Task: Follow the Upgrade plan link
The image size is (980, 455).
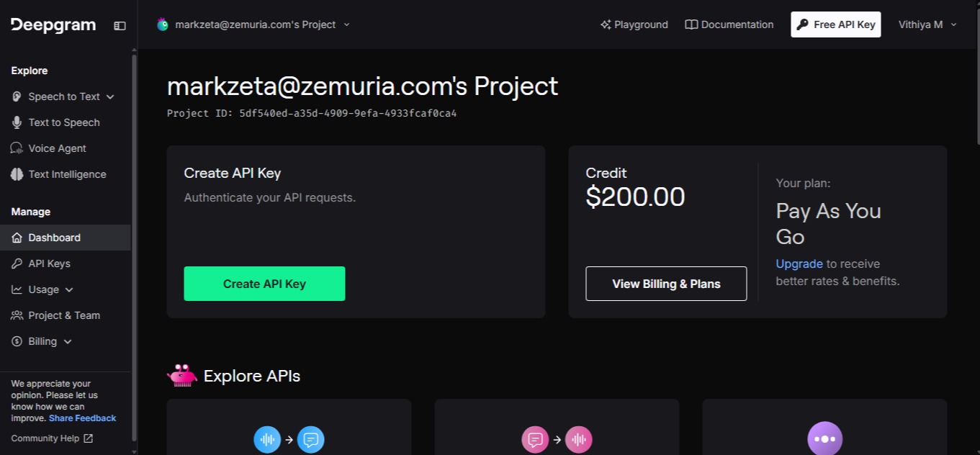Action: [x=799, y=263]
